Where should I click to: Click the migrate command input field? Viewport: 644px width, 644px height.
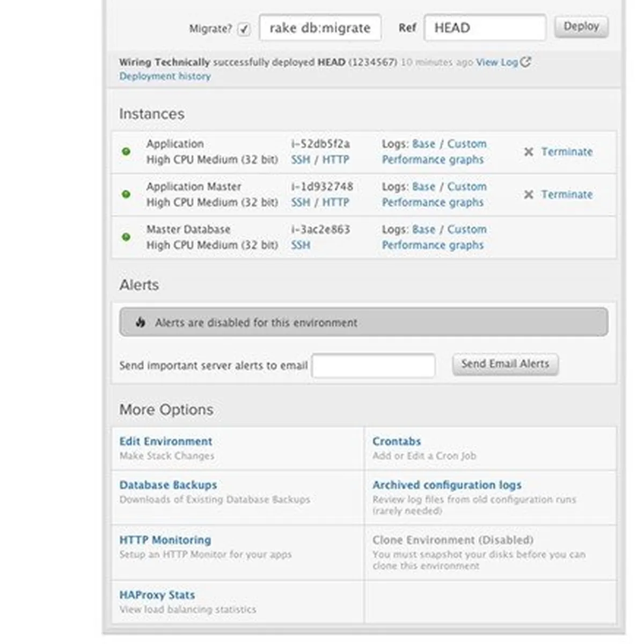pos(320,28)
